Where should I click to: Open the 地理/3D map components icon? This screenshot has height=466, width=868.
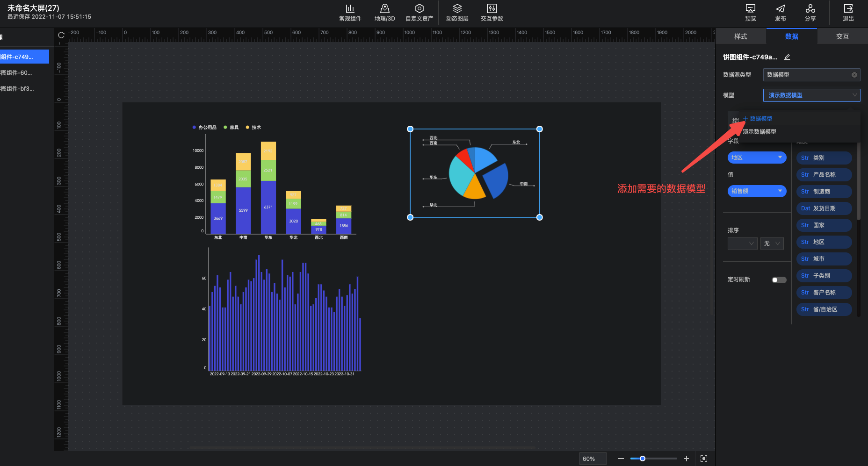pyautogui.click(x=384, y=9)
